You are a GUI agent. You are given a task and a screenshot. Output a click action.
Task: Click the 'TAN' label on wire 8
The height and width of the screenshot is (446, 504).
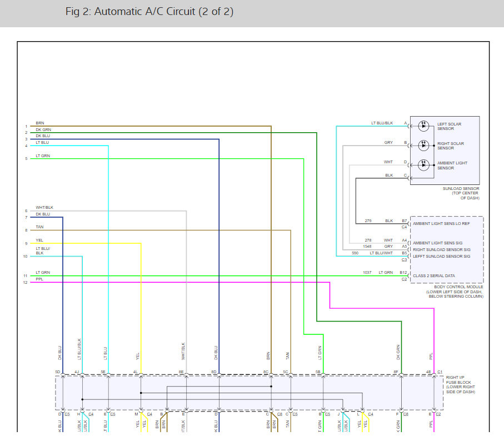coord(39,227)
